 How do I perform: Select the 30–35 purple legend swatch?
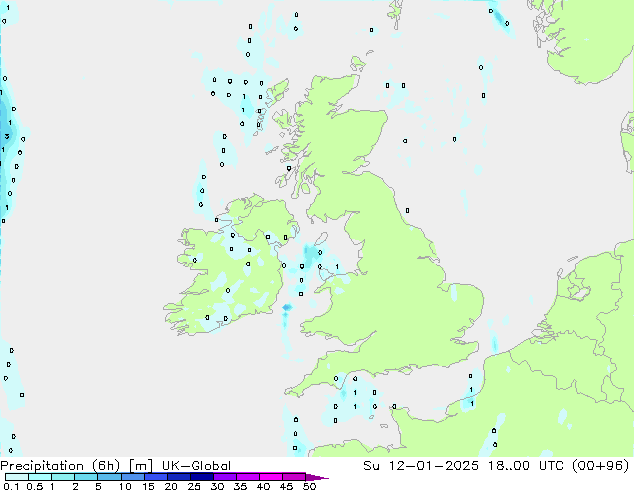point(224,477)
